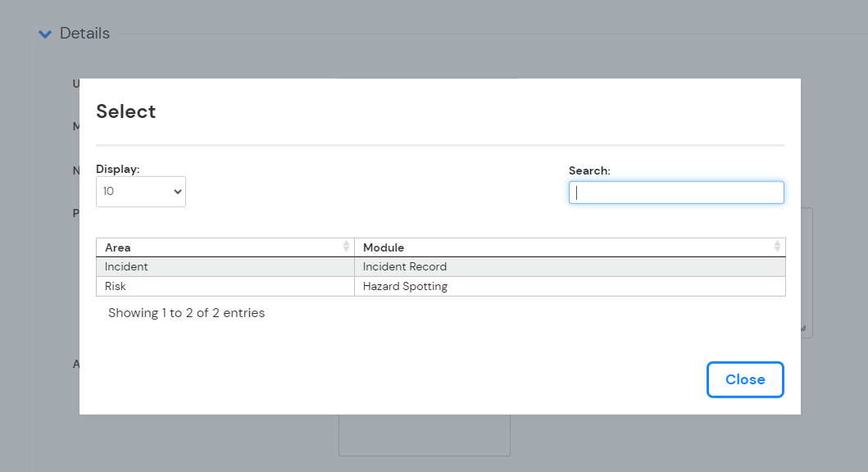Image resolution: width=868 pixels, height=472 pixels.
Task: Click the blue chevron next to Details
Action: (44, 34)
